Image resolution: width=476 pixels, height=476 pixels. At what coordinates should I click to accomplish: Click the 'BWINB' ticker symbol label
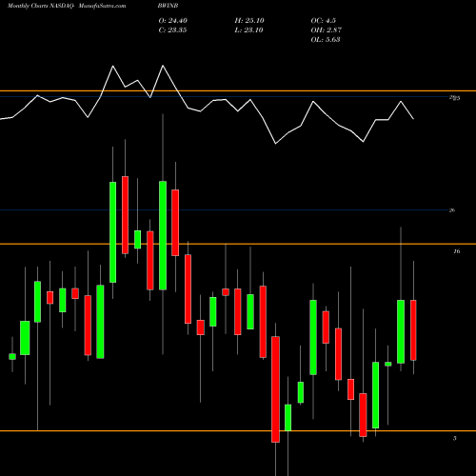tap(168, 6)
